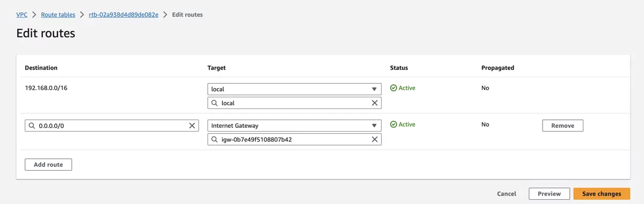Open the VPC breadcrumb link
The height and width of the screenshot is (204, 644).
(21, 14)
